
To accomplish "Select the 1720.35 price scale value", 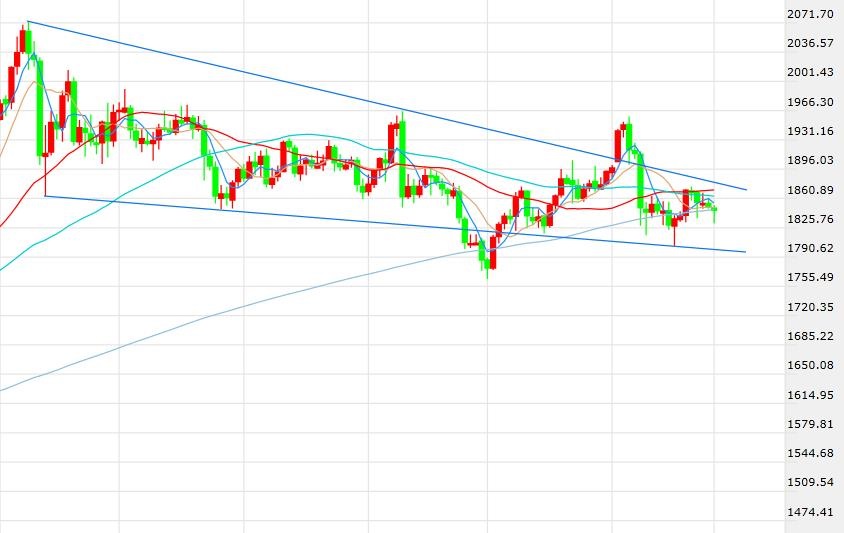I will click(x=810, y=307).
